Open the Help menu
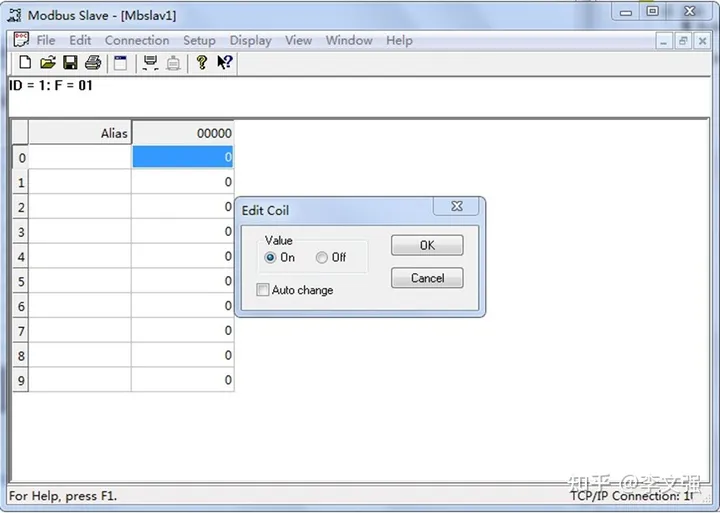The width and height of the screenshot is (720, 513). (x=399, y=40)
